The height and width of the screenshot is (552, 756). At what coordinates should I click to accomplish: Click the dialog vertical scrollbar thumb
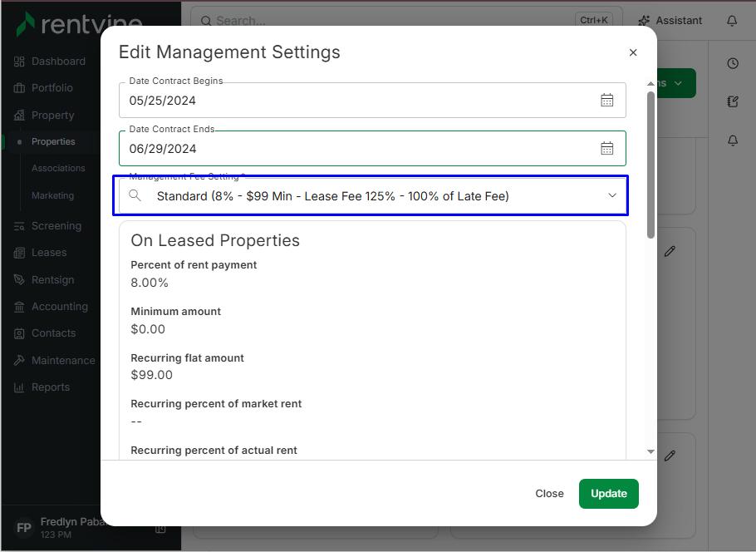coord(650,164)
